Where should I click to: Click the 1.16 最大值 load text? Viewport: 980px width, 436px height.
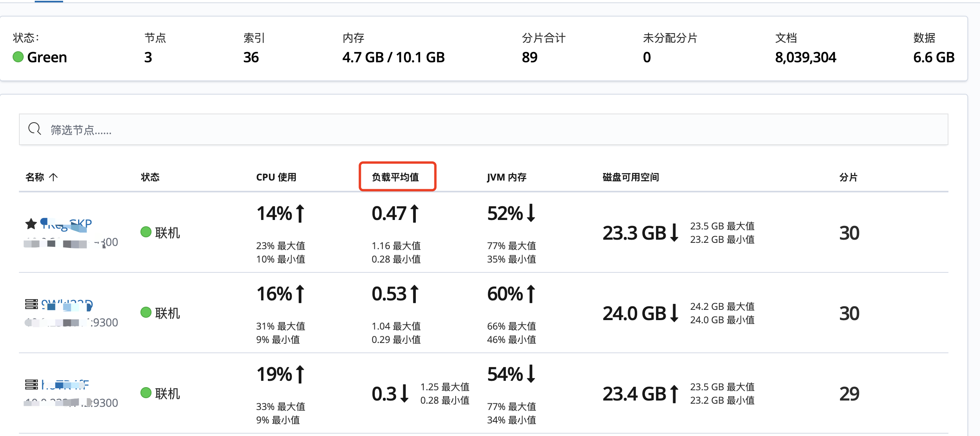tap(396, 246)
